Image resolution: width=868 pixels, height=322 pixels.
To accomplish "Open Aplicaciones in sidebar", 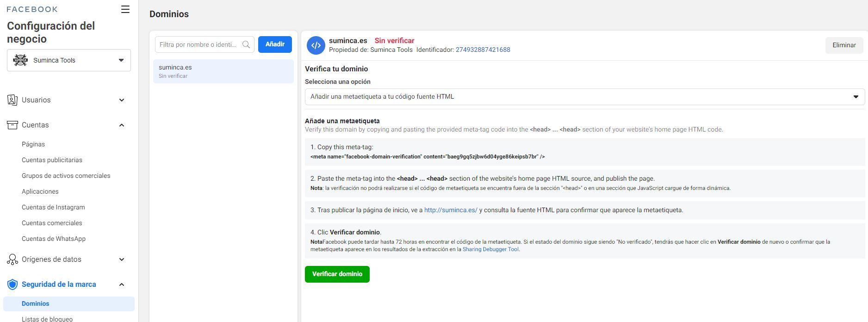I will tap(40, 191).
